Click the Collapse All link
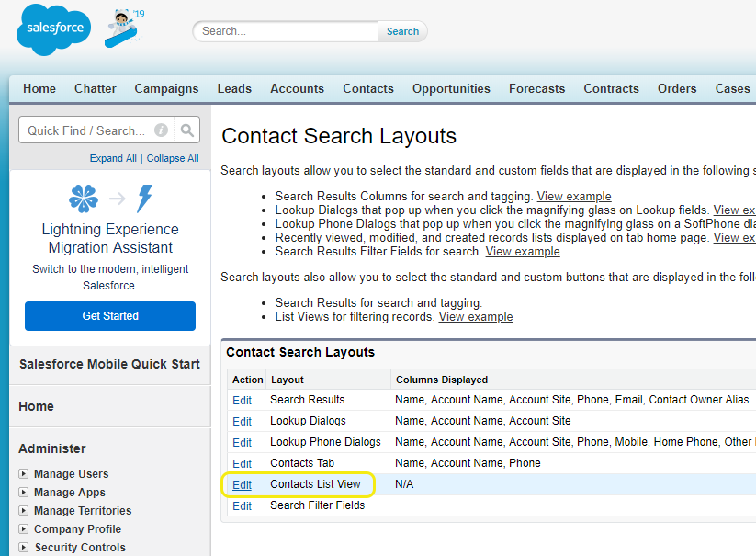This screenshot has width=756, height=556. point(173,158)
